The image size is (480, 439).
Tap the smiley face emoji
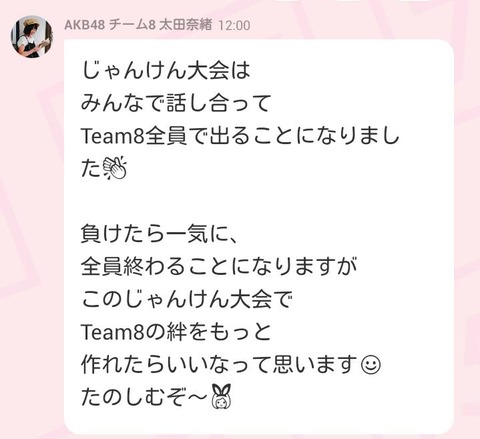point(371,365)
